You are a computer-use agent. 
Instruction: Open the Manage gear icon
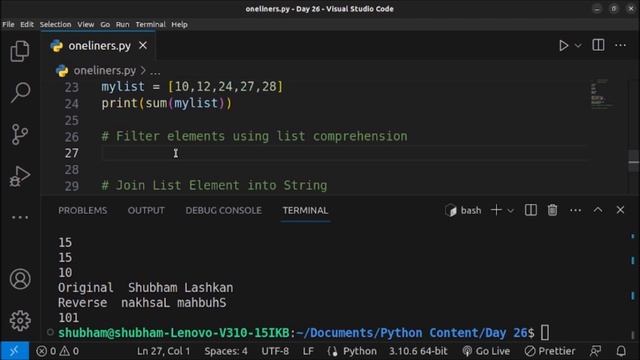click(x=20, y=320)
